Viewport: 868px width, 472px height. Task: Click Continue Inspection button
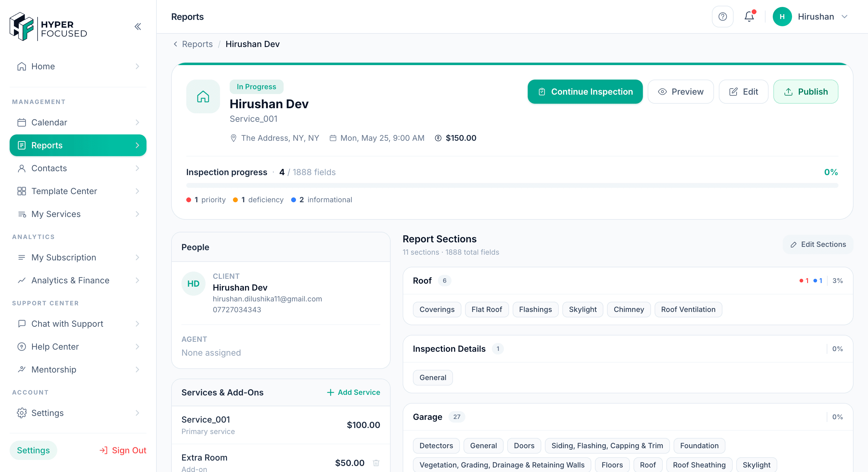pos(585,92)
